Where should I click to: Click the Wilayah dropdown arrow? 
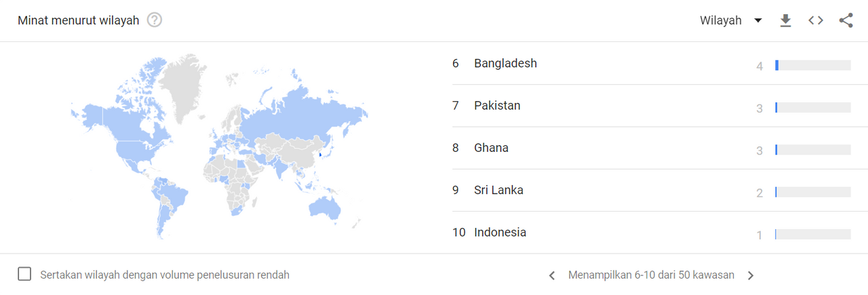(758, 20)
